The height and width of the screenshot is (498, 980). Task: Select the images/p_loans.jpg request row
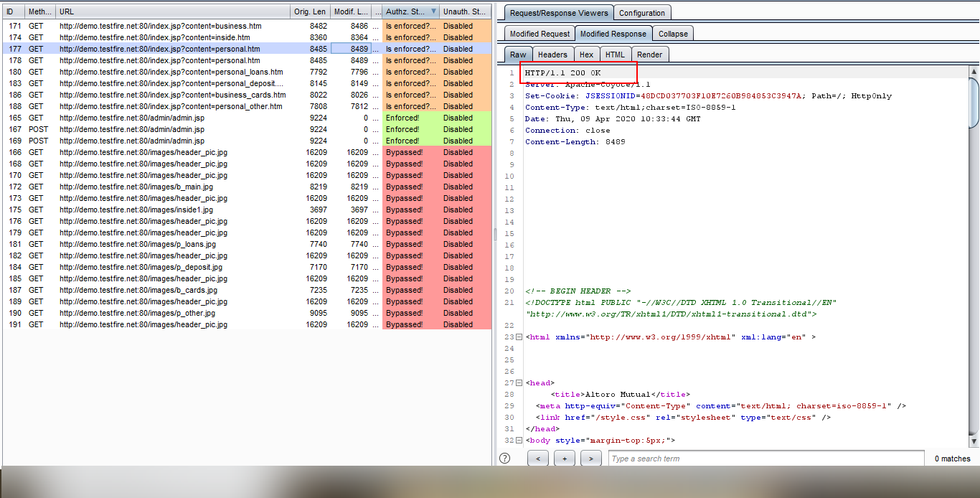point(248,244)
